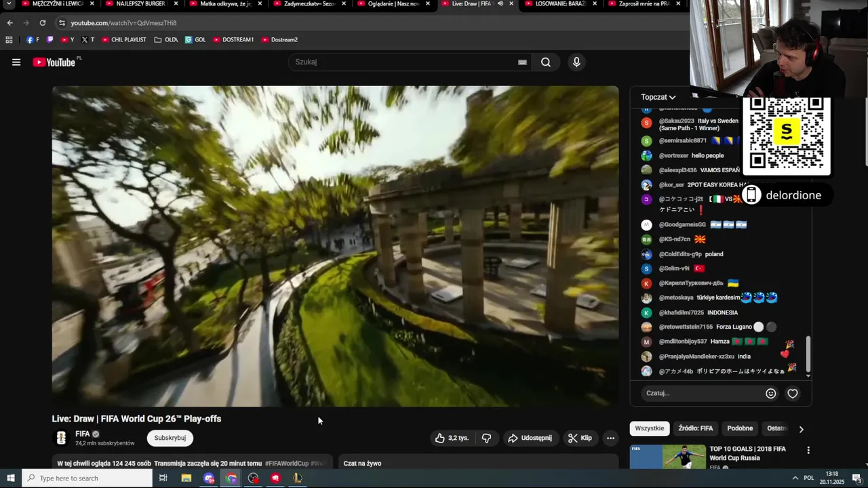Click the Udostępnij share button
868x488 pixels.
[x=530, y=438]
